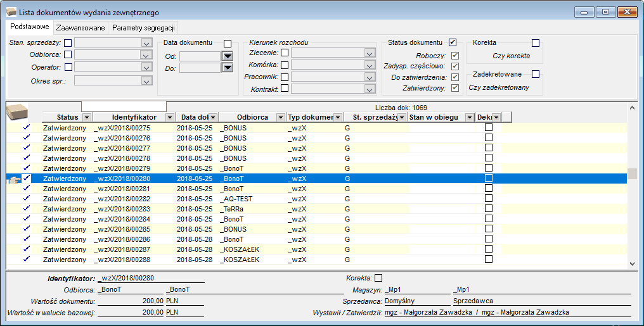Uncheck the Do zatwierdzenia checkbox

point(454,77)
